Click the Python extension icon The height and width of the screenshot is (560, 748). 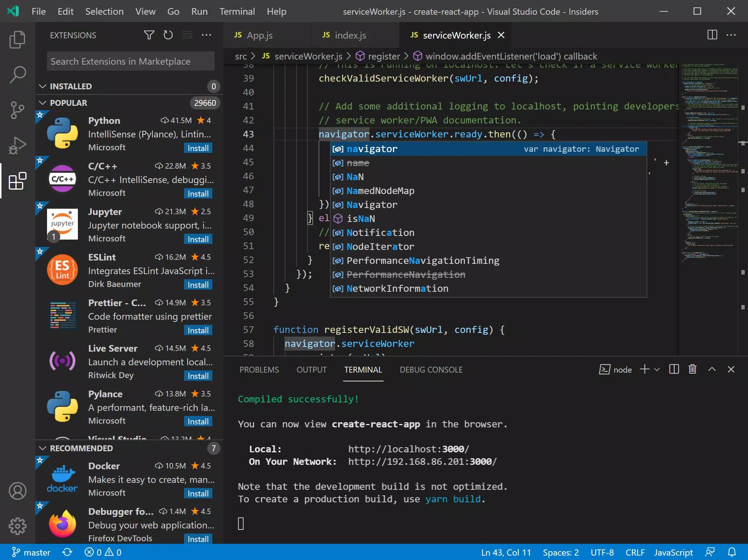[62, 133]
